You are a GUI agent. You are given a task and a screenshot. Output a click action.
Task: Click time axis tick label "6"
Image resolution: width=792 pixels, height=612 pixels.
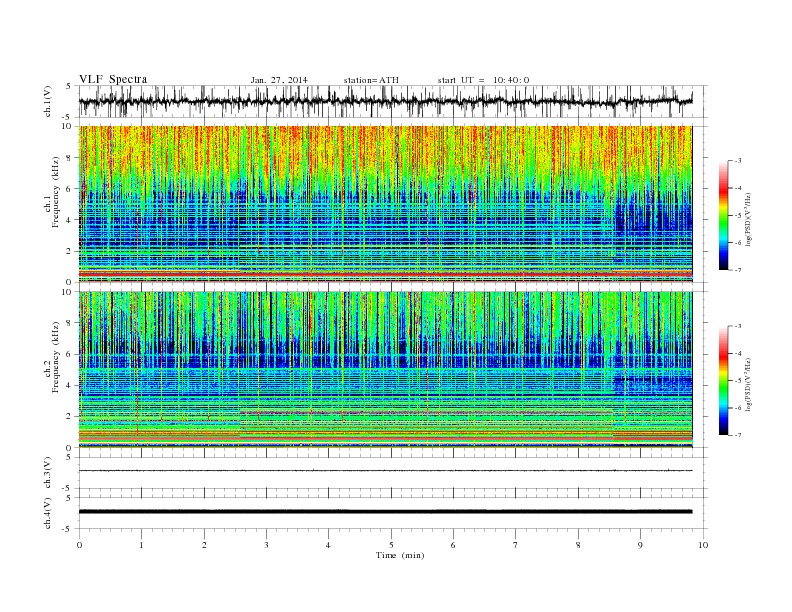click(453, 545)
